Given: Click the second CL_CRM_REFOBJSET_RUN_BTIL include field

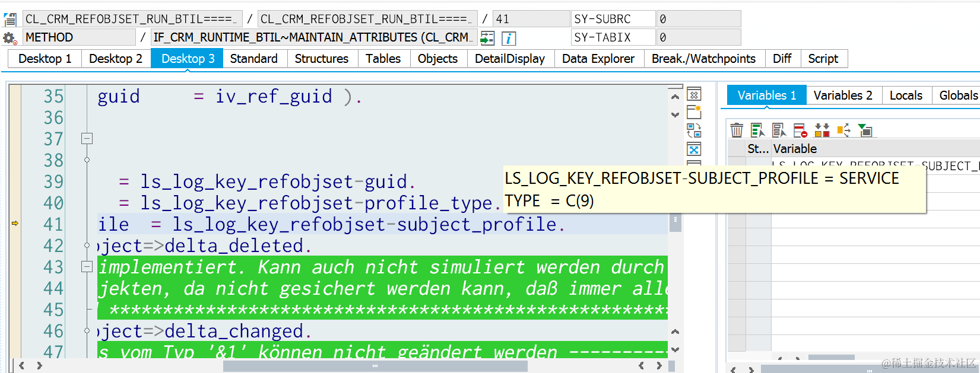Looking at the screenshot, I should click(367, 19).
